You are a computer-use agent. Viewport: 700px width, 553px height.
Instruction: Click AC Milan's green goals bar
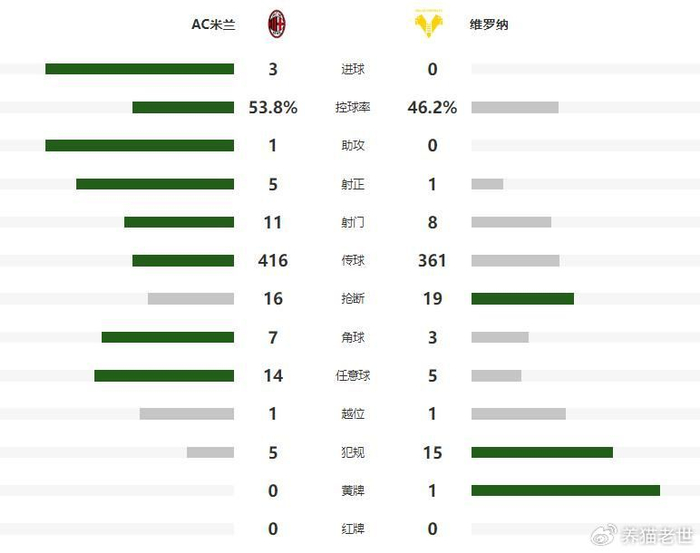139,70
